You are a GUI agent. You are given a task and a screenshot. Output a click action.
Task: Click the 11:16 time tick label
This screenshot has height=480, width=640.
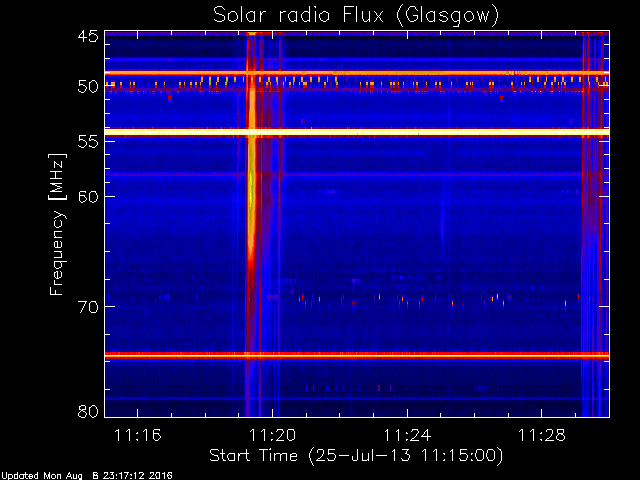138,435
